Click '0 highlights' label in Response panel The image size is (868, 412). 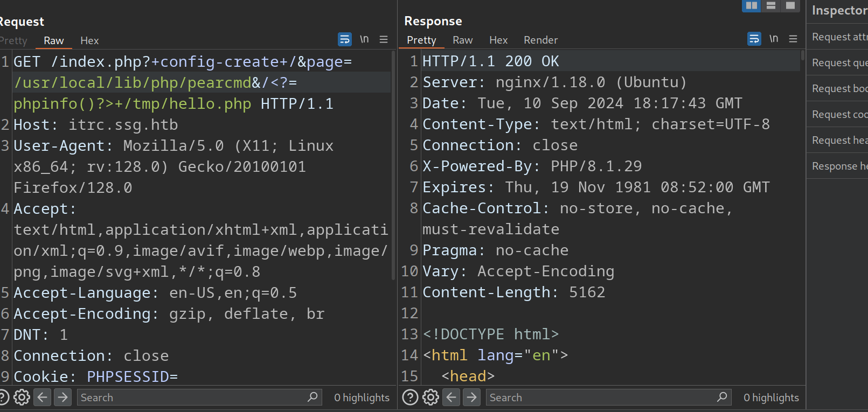(771, 397)
